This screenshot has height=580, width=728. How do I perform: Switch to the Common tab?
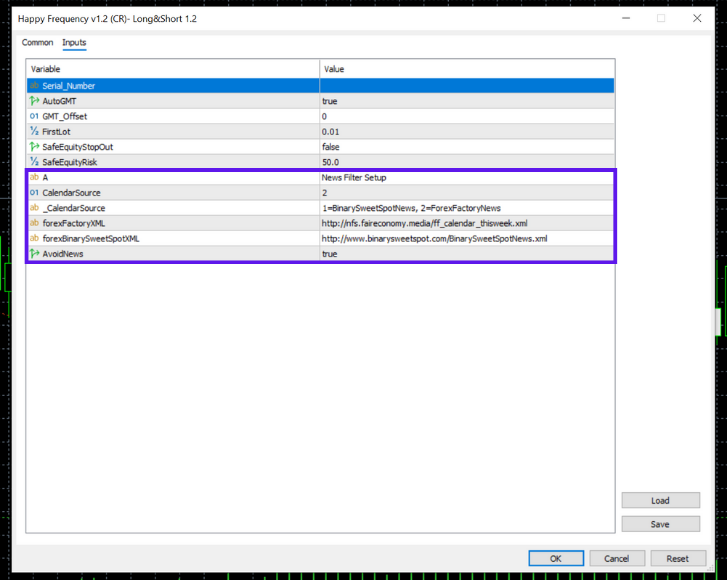(x=38, y=43)
